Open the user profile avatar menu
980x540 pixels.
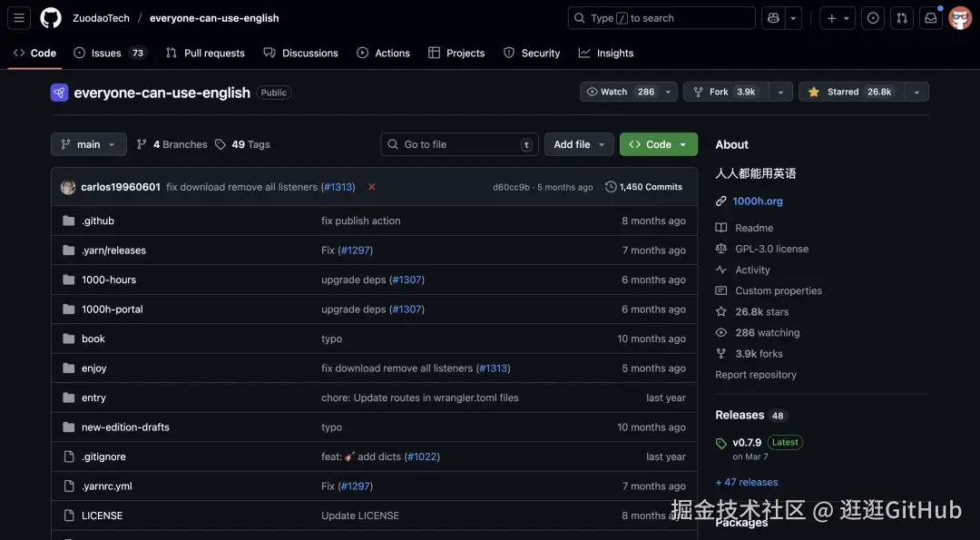[x=960, y=18]
